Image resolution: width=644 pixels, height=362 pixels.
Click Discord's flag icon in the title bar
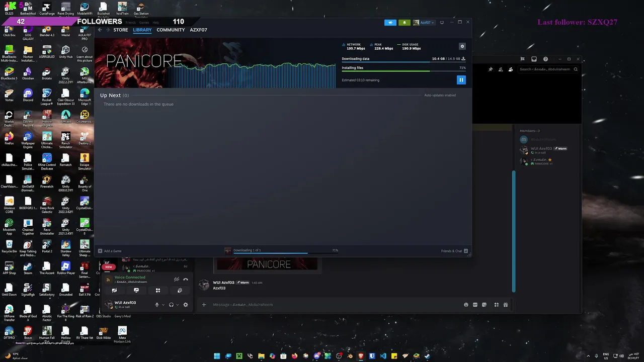[x=522, y=59]
